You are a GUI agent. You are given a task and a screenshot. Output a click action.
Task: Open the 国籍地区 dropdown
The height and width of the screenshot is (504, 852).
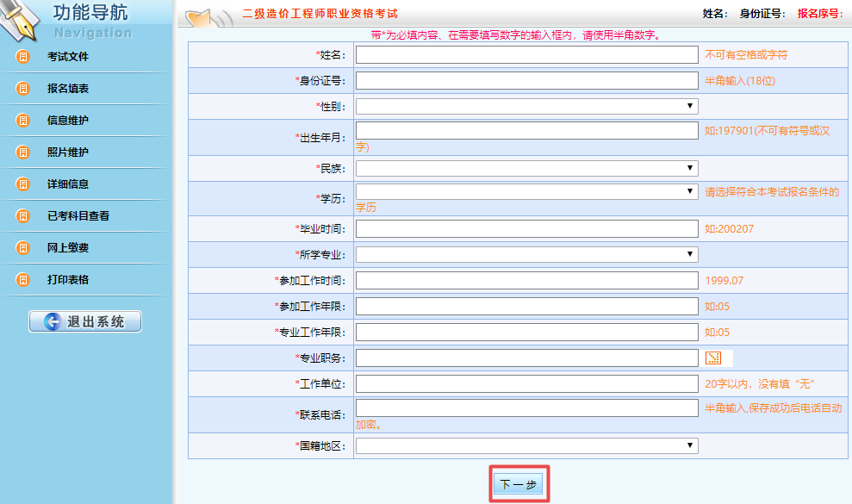tap(526, 445)
